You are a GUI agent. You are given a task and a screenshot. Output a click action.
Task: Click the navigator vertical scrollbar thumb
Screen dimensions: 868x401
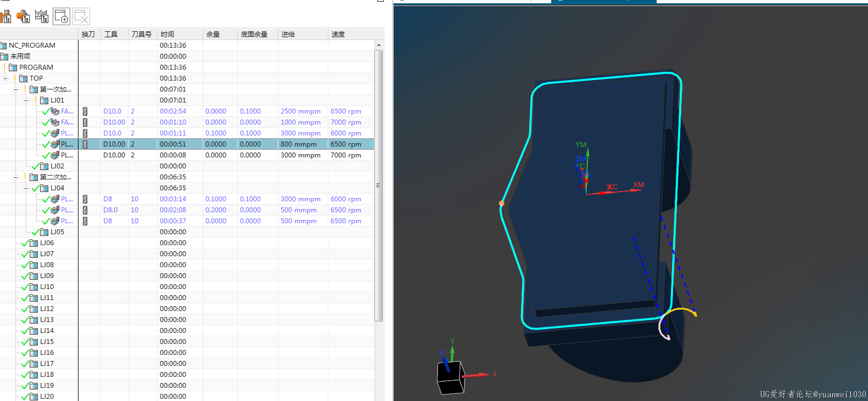pos(378,185)
